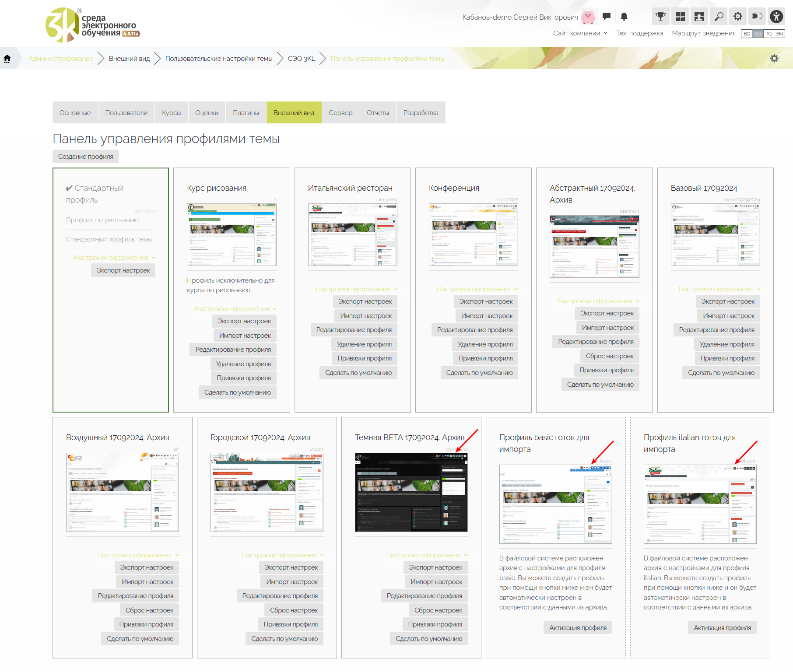The height and width of the screenshot is (672, 793).
Task: Click Удаление профиля for Курс рисования
Action: pyautogui.click(x=243, y=364)
